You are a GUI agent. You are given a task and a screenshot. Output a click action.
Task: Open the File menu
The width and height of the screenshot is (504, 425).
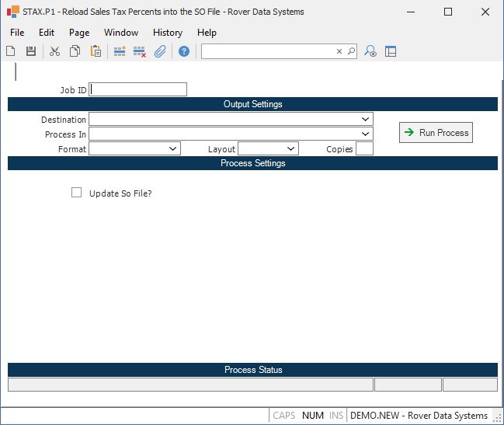click(x=17, y=33)
